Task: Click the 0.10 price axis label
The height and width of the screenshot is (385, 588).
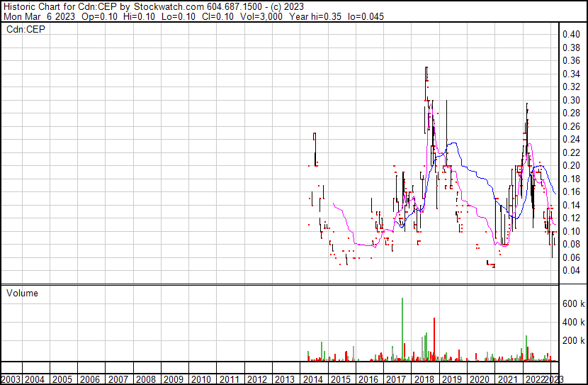Action: point(571,232)
